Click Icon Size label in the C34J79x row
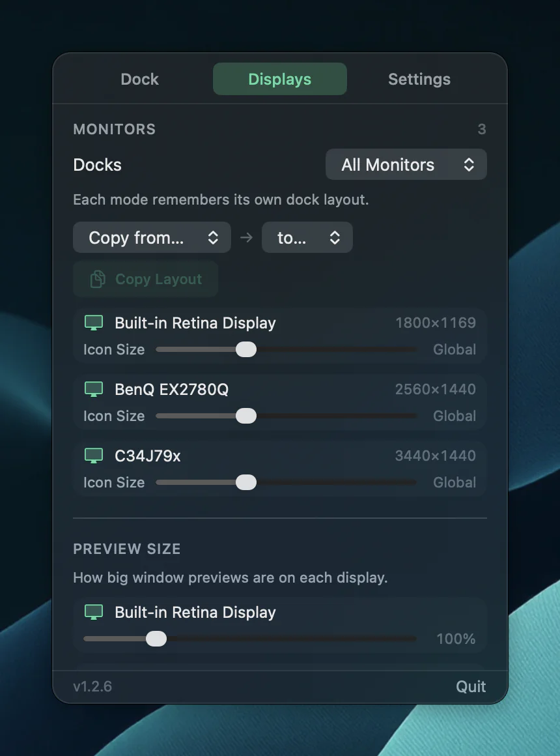560x756 pixels. tap(114, 483)
